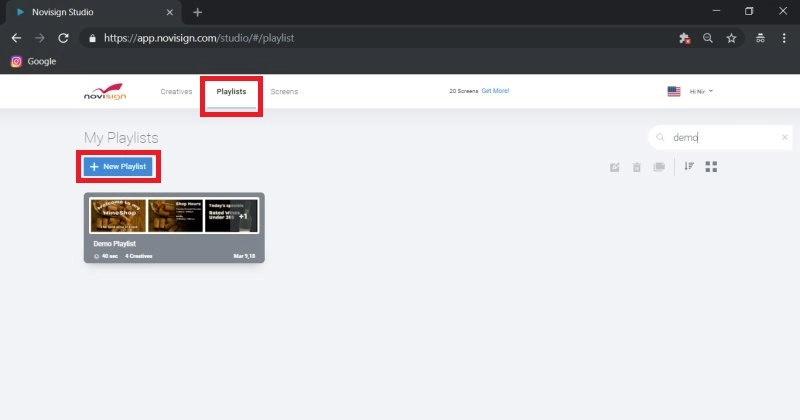Open the extensions puzzle icon
This screenshot has height=420, width=800.
click(x=685, y=38)
